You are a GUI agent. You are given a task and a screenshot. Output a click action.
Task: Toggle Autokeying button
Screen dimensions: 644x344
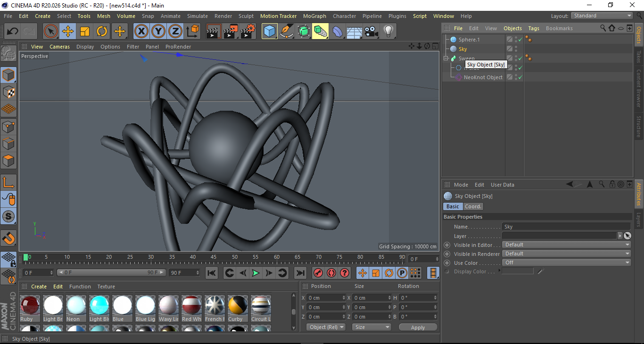pos(331,273)
